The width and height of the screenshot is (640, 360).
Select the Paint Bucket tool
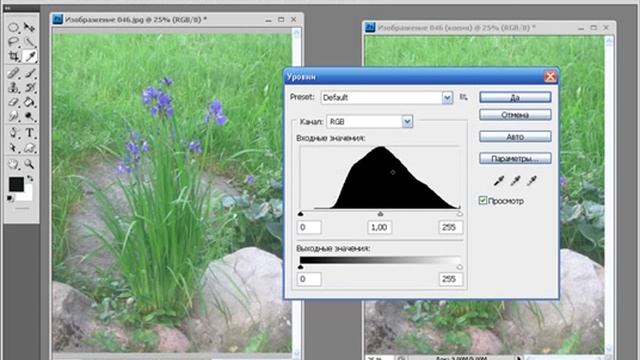point(29,102)
